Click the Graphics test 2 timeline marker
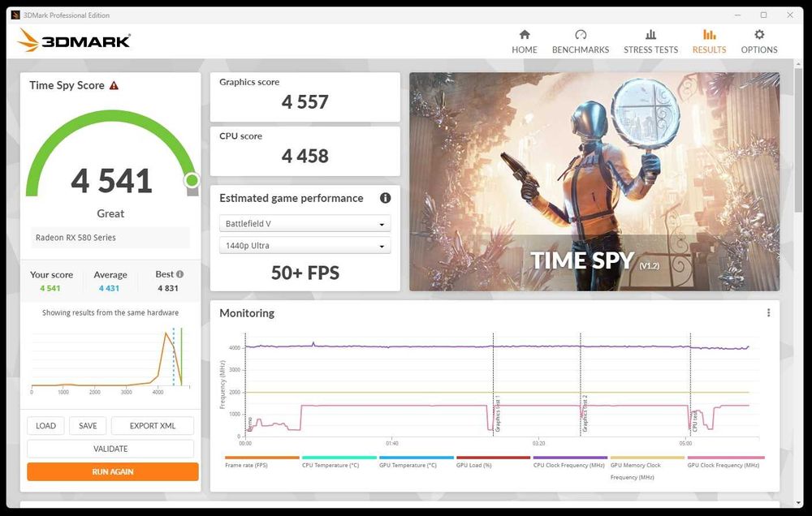This screenshot has width=812, height=516. [x=585, y=414]
